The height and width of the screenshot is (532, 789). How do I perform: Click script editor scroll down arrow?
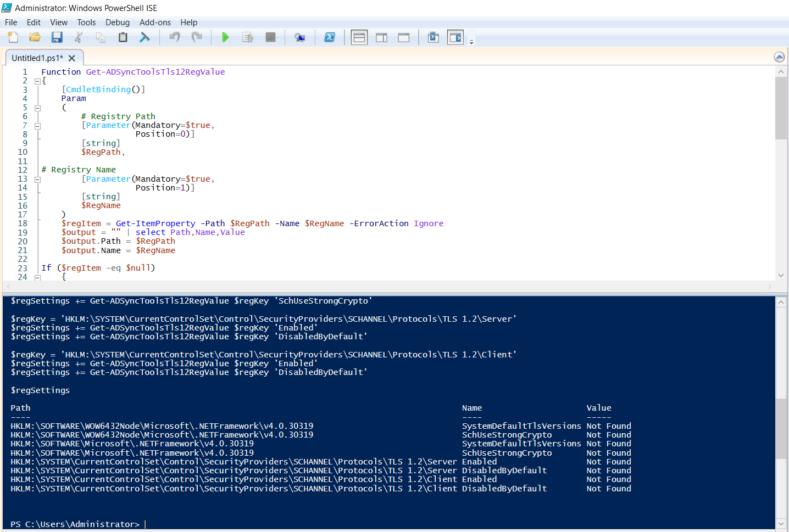click(x=781, y=276)
